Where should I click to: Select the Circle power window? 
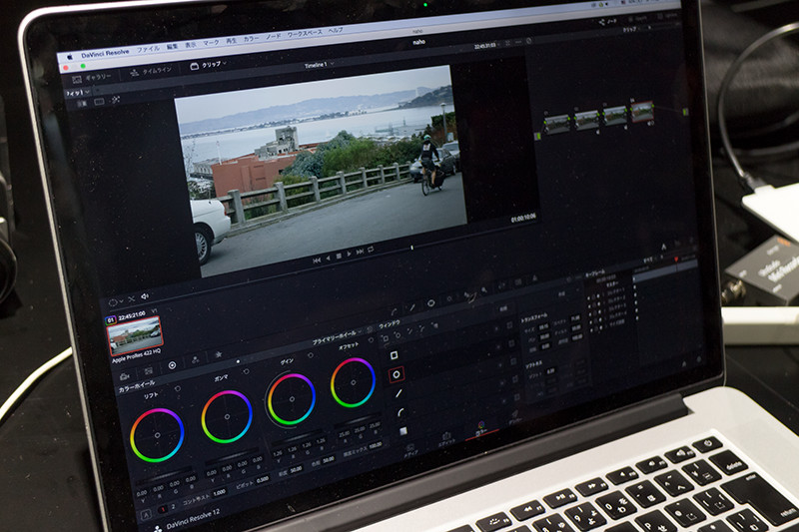coord(396,374)
